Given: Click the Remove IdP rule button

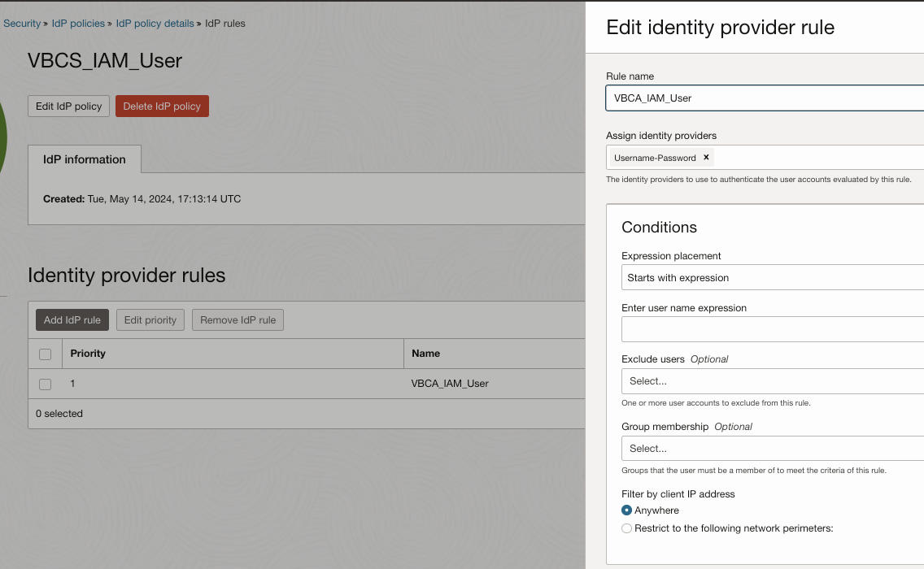Looking at the screenshot, I should (x=238, y=320).
